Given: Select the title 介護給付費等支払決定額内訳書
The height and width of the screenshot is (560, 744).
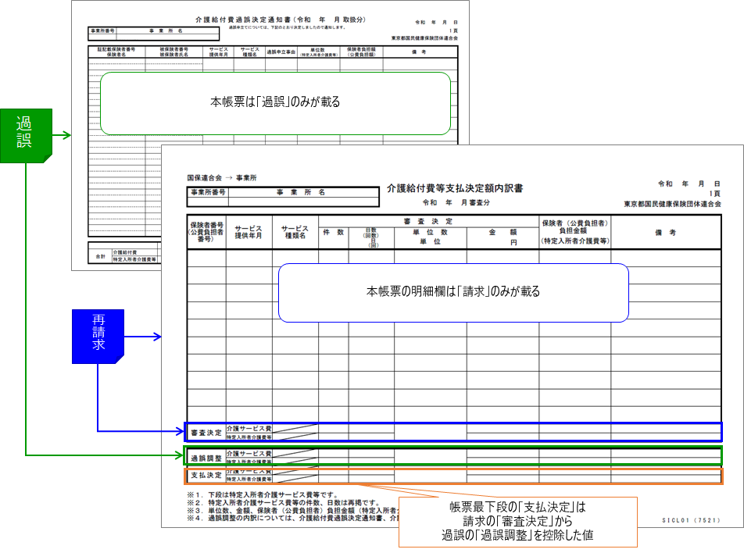Looking at the screenshot, I should pos(455,188).
